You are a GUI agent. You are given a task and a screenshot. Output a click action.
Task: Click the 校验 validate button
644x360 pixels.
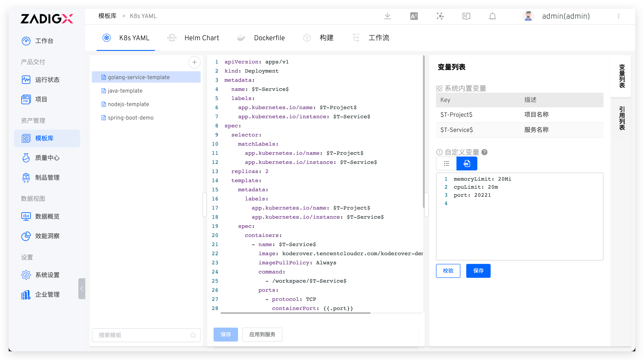point(448,271)
